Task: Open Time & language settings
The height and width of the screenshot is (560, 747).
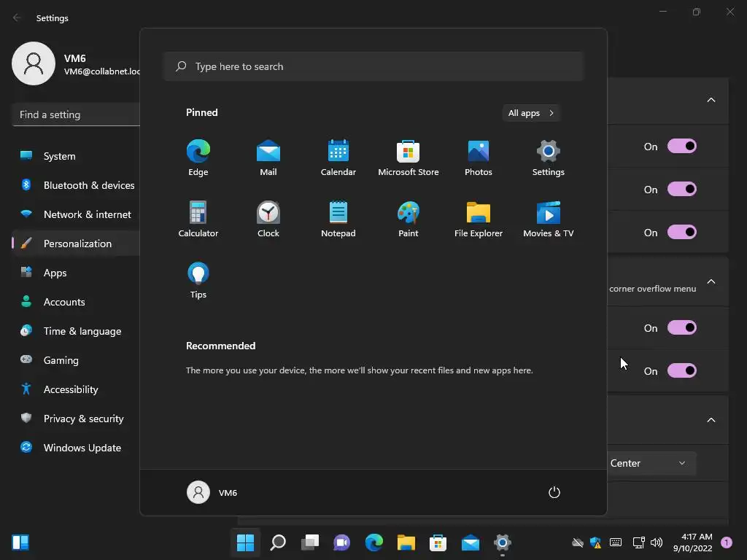Action: click(76, 331)
